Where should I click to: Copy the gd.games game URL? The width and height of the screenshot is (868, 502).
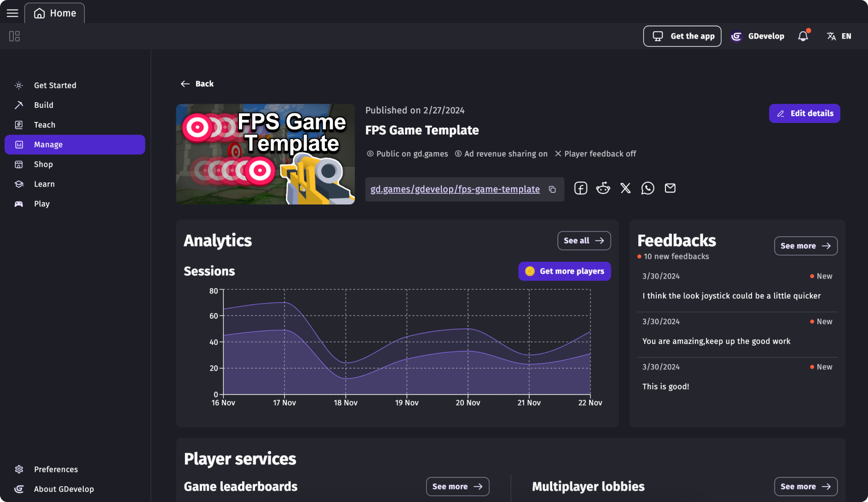point(552,189)
